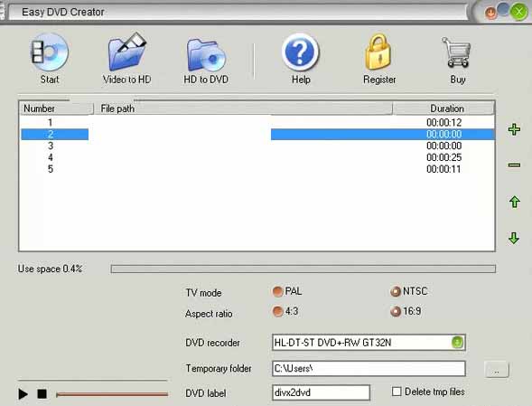Browse for temporary folder button
Screen dimensions: 532x406
[x=497, y=369]
